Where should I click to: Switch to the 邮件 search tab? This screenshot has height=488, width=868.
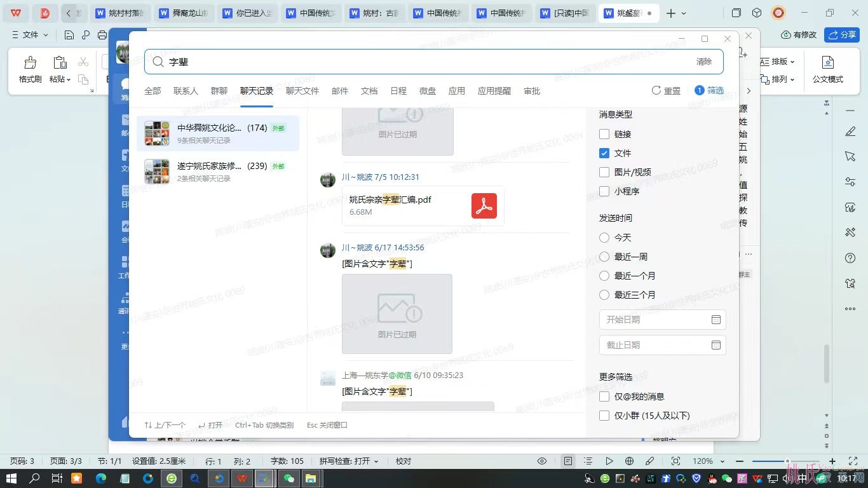click(x=340, y=91)
